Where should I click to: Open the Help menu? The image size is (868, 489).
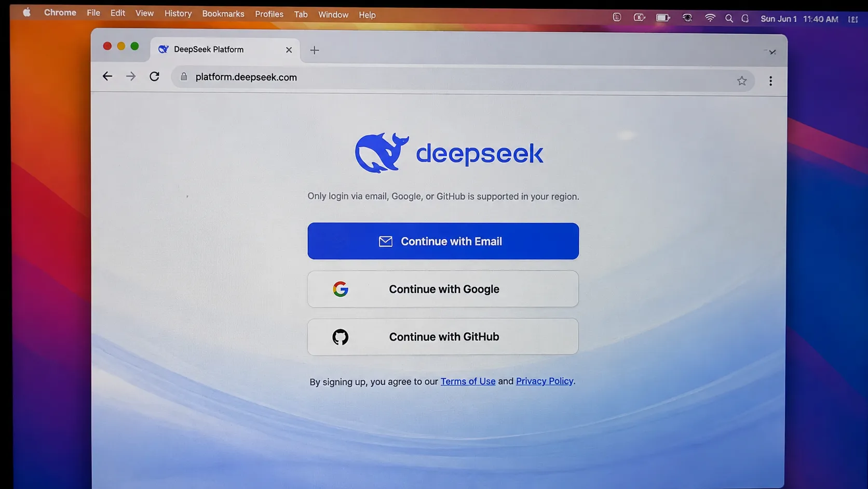click(367, 15)
